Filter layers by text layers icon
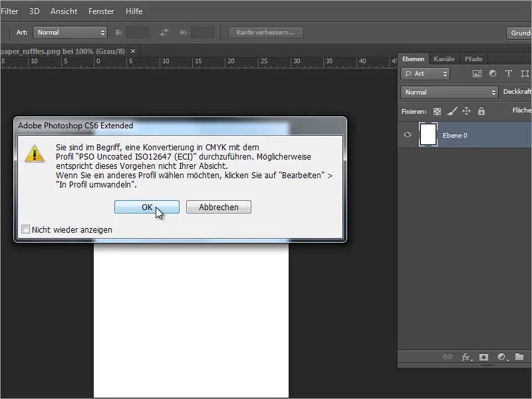 508,73
